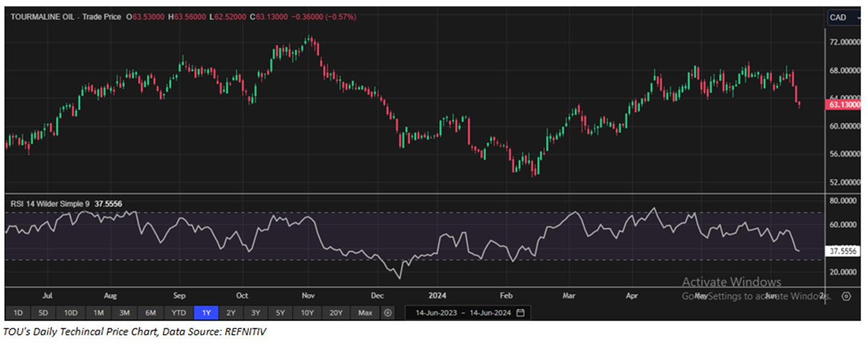Click the TOURMALINE OIL Trade Price label

click(x=66, y=17)
